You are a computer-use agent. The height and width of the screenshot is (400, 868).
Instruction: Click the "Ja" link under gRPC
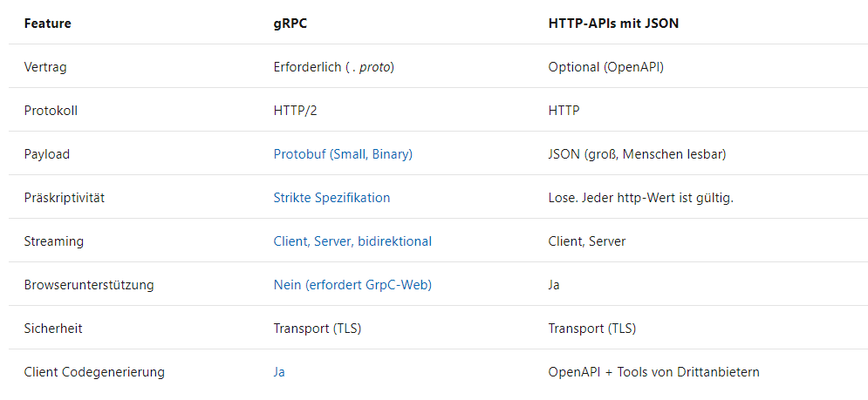(x=279, y=372)
